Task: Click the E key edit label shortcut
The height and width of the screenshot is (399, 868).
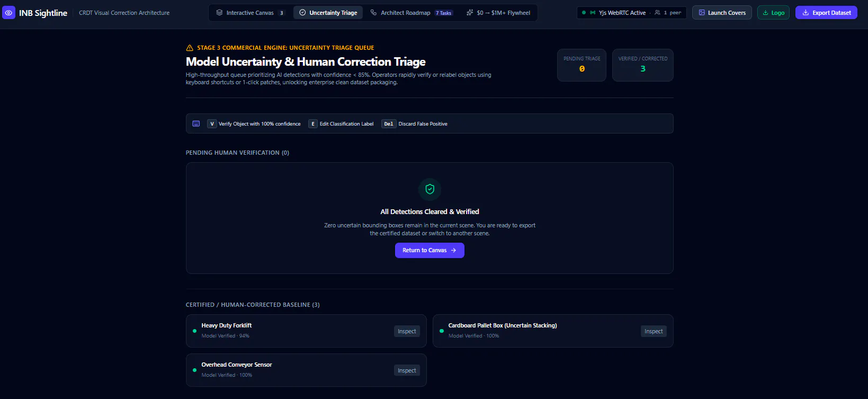Action: [x=312, y=124]
